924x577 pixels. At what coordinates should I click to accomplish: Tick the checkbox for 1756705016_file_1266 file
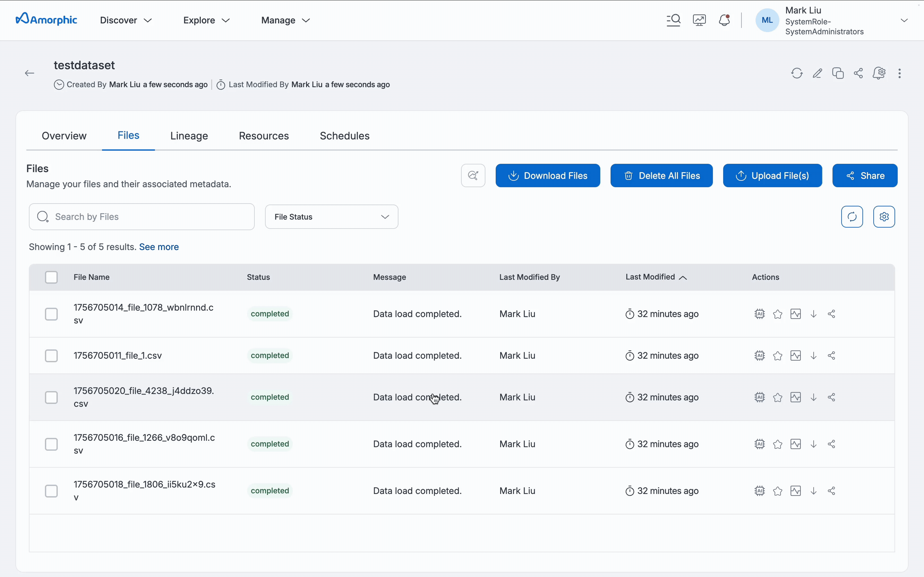point(51,444)
